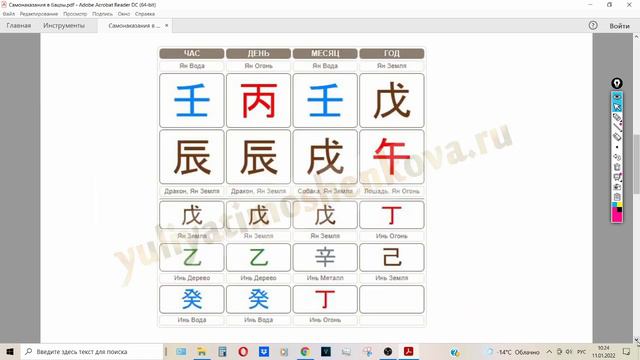Open the Файл menu
Viewport: 640px width, 360px height.
[x=9, y=13]
